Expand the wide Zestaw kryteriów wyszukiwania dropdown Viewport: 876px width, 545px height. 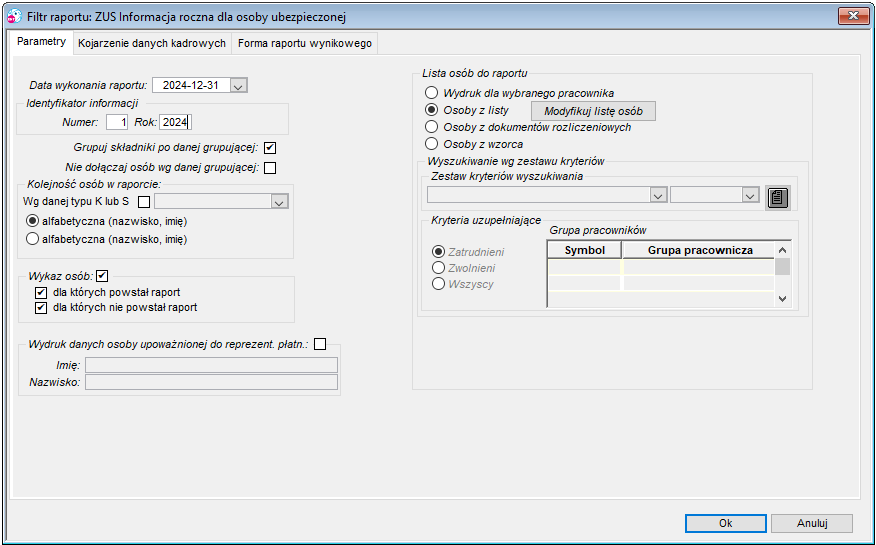point(658,195)
